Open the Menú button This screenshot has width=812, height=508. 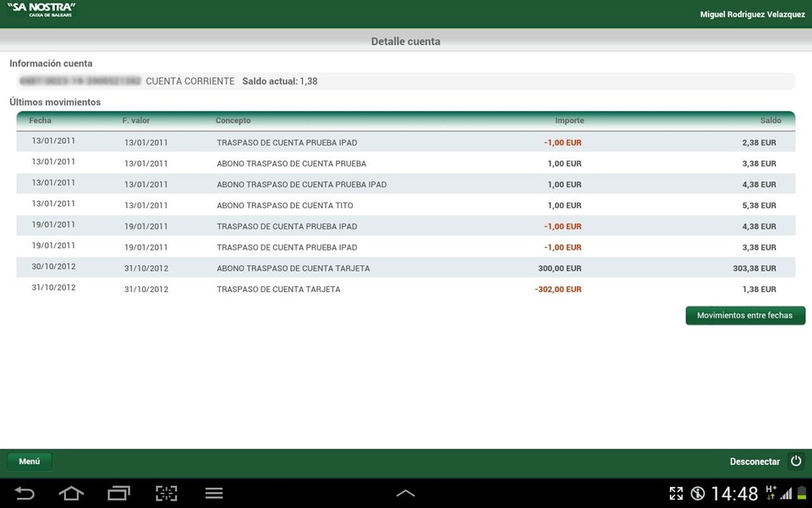(30, 461)
